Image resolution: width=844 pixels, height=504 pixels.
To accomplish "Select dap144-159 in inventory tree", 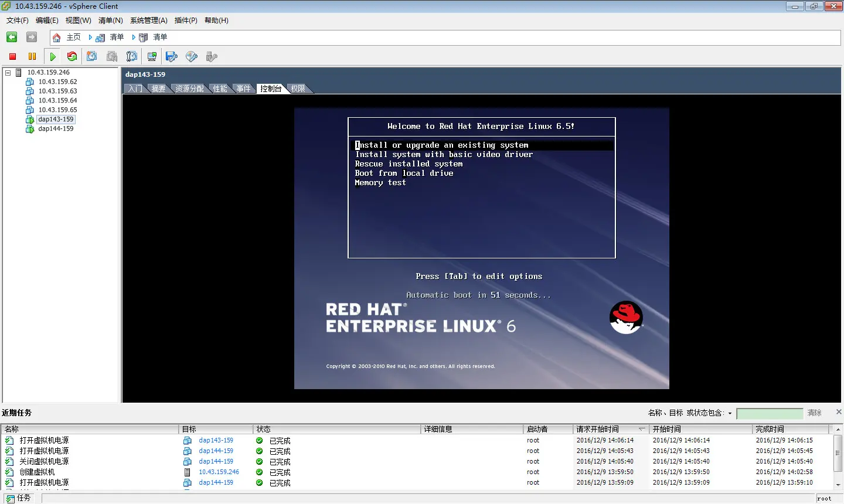I will click(56, 129).
